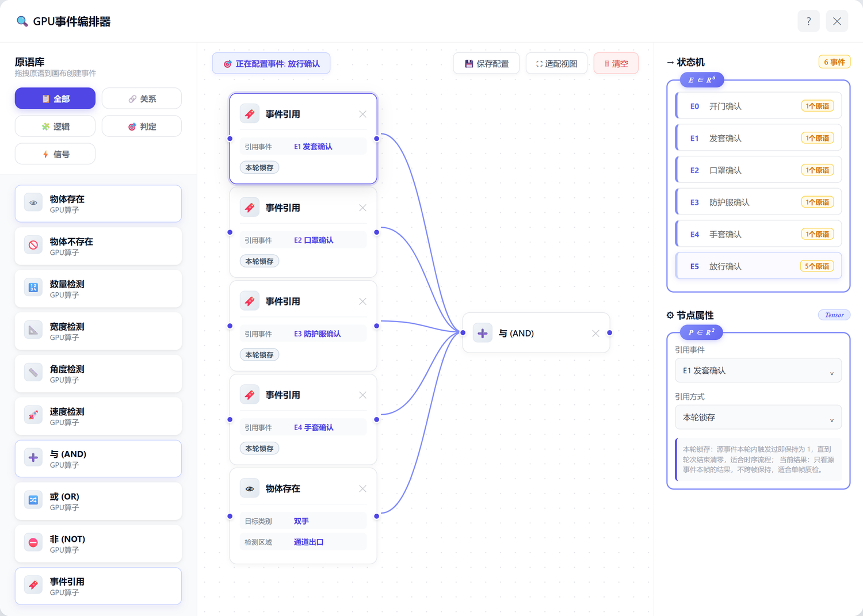This screenshot has width=863, height=616.
Task: Click the eye icon of 物体存在 primitive in library
Action: pyautogui.click(x=33, y=203)
